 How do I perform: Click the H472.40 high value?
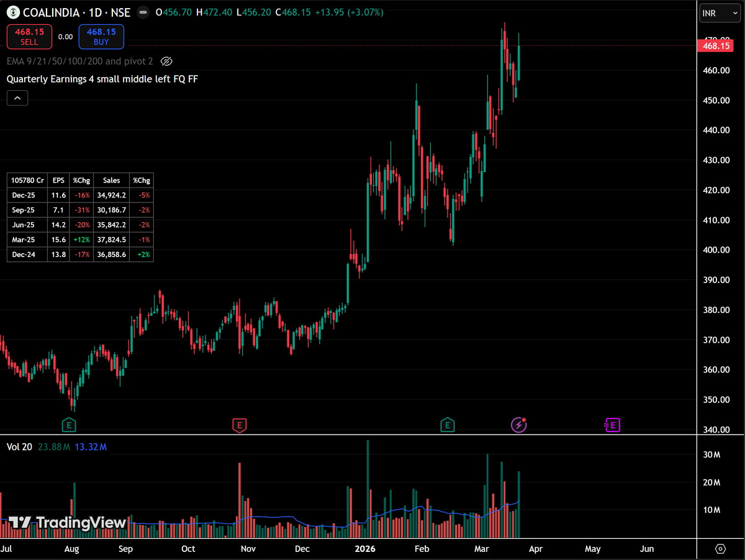[215, 12]
